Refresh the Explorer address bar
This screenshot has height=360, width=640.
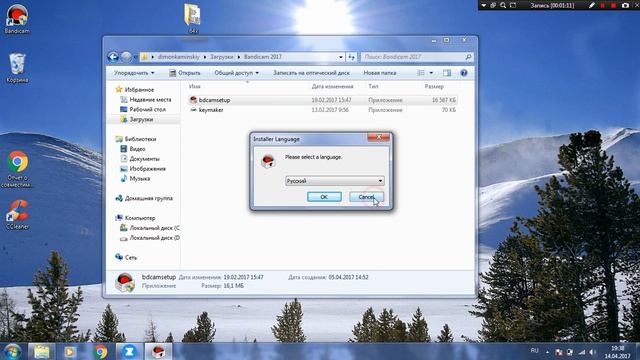tap(351, 57)
